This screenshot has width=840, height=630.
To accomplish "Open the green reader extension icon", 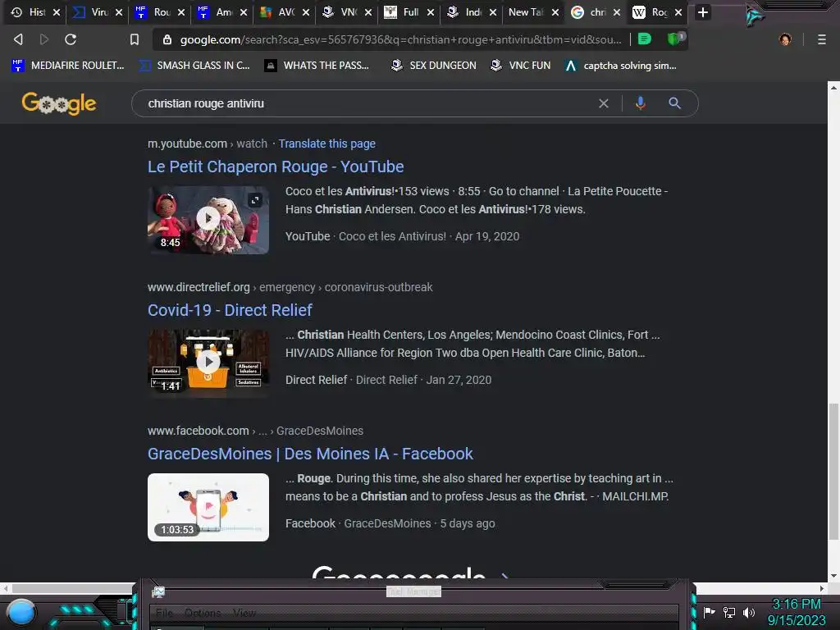I will (x=645, y=39).
